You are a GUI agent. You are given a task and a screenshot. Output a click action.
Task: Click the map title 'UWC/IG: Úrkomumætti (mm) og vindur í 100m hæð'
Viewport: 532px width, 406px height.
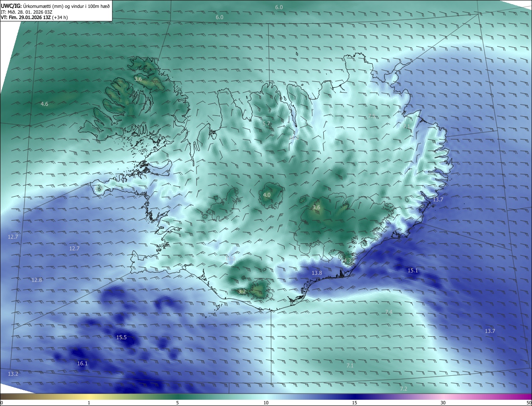(x=55, y=6)
